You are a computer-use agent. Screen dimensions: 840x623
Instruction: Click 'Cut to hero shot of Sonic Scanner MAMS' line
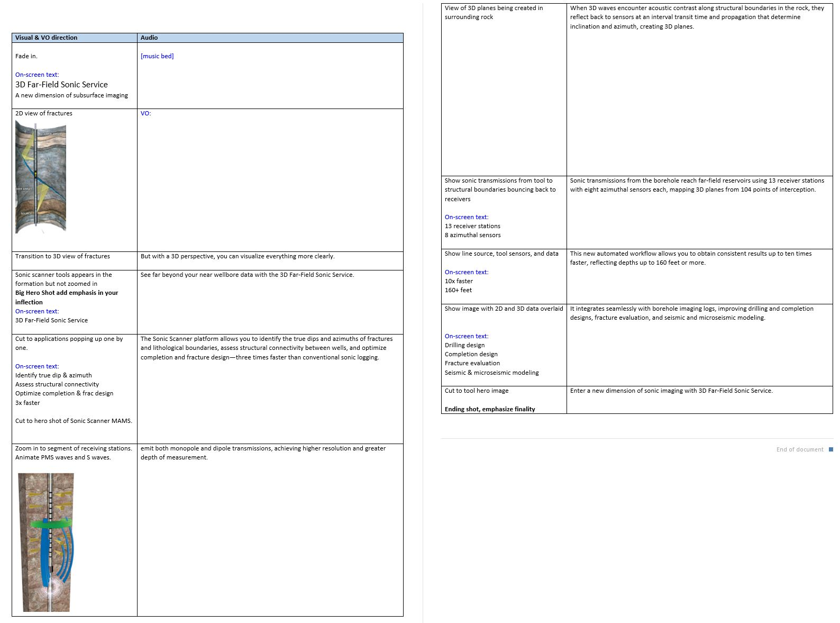[74, 421]
